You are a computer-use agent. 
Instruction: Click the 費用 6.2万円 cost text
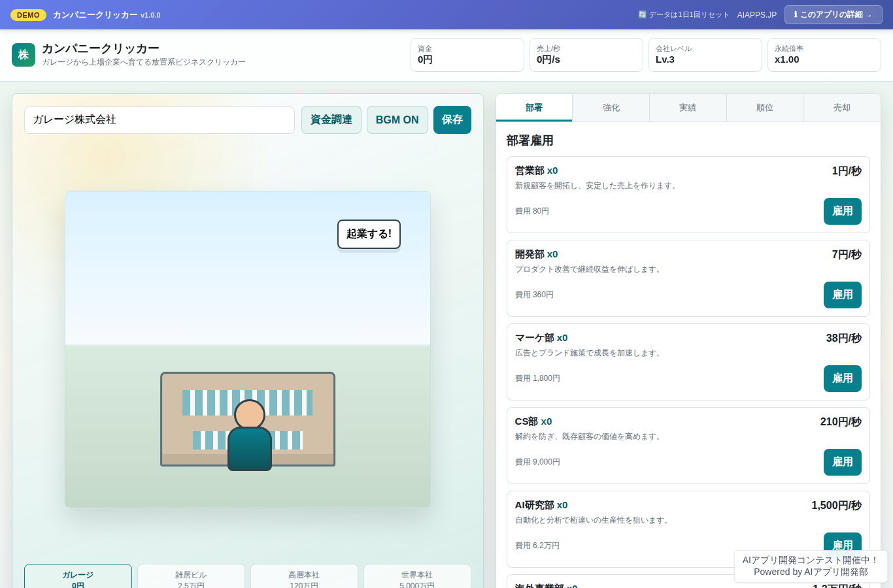pos(537,546)
